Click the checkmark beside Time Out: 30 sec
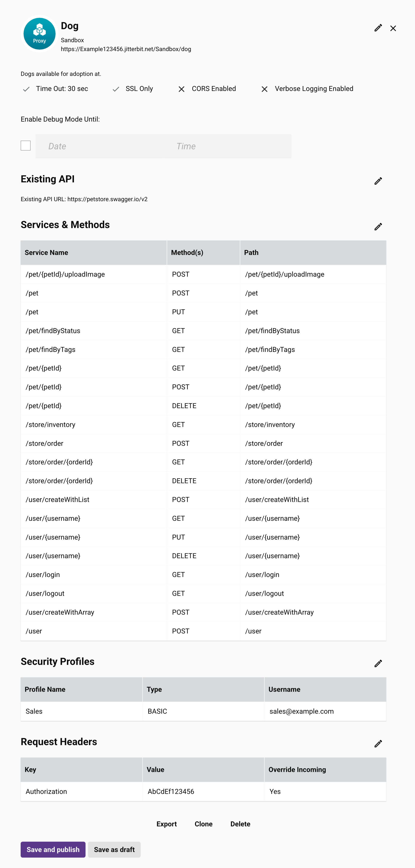 coord(26,89)
